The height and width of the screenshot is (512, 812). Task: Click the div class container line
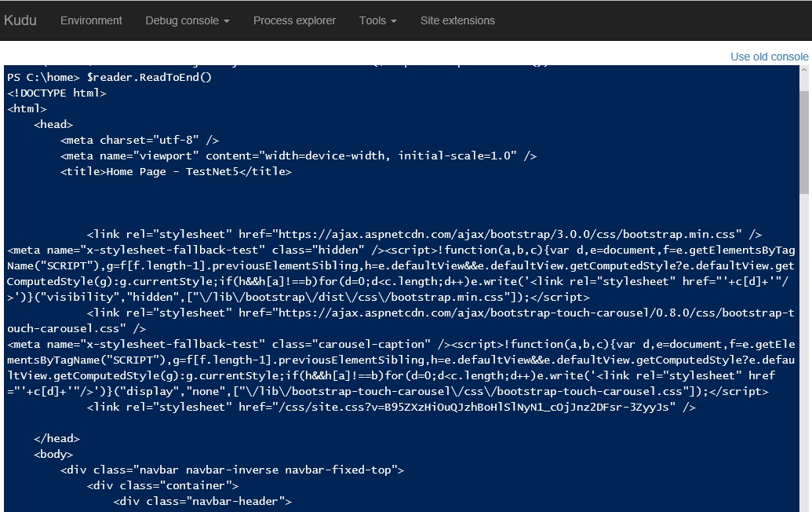(x=162, y=485)
